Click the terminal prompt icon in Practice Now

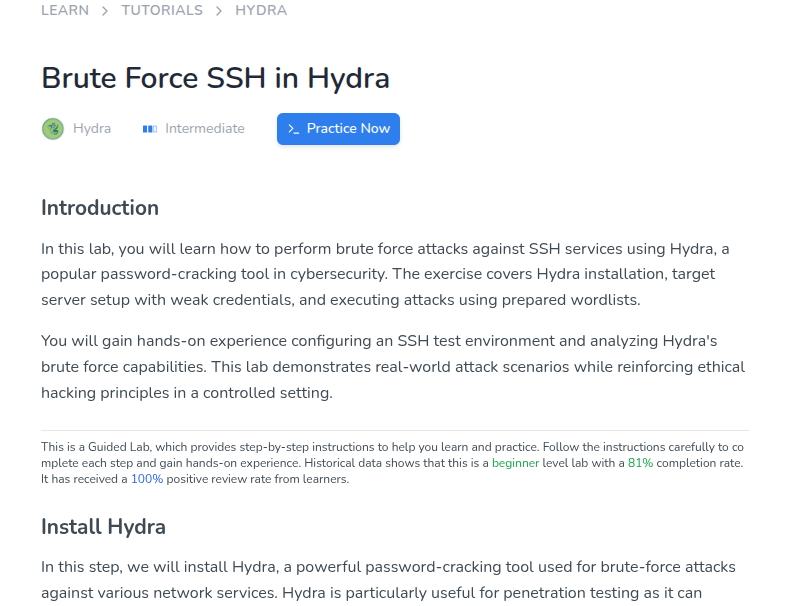294,129
